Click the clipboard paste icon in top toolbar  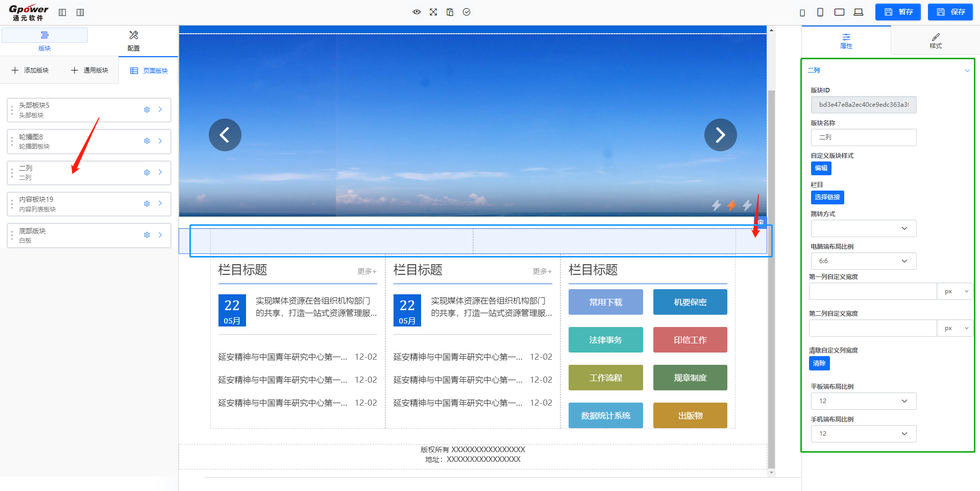tap(450, 12)
